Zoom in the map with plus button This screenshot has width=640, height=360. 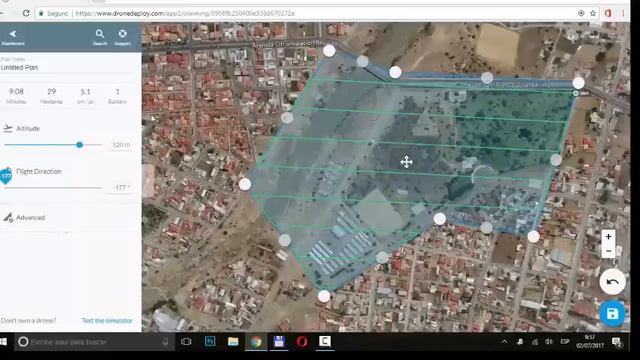(608, 237)
